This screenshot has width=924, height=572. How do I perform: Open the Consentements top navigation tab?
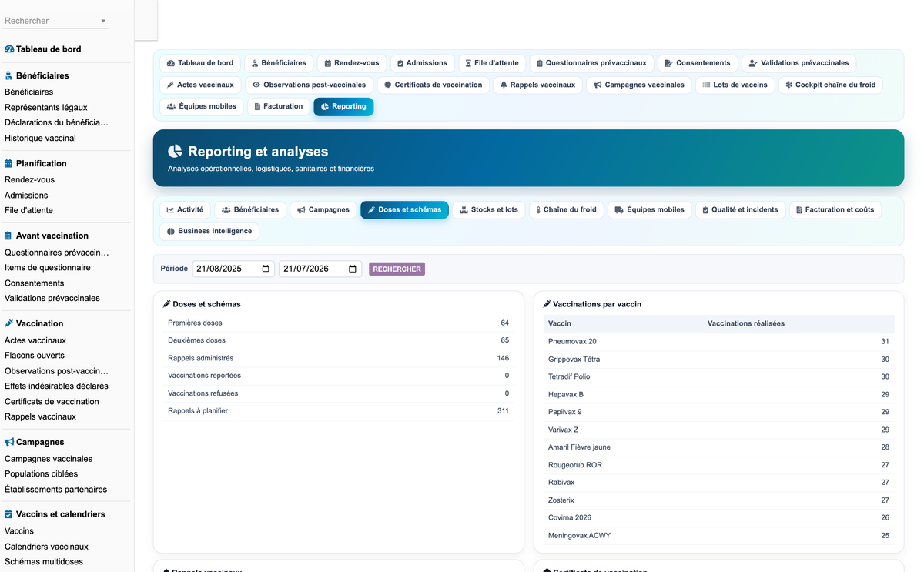(698, 63)
